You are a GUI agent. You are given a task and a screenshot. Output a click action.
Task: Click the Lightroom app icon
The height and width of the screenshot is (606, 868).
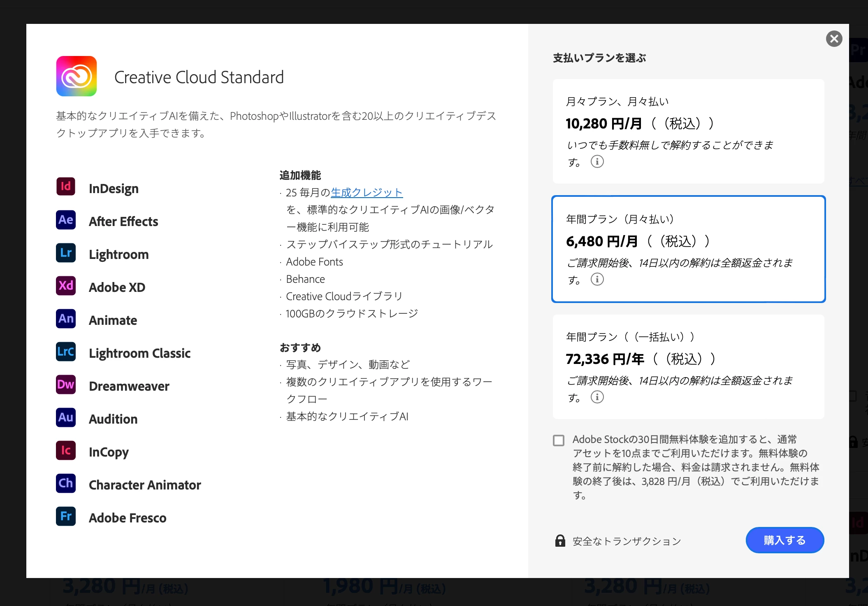point(66,253)
